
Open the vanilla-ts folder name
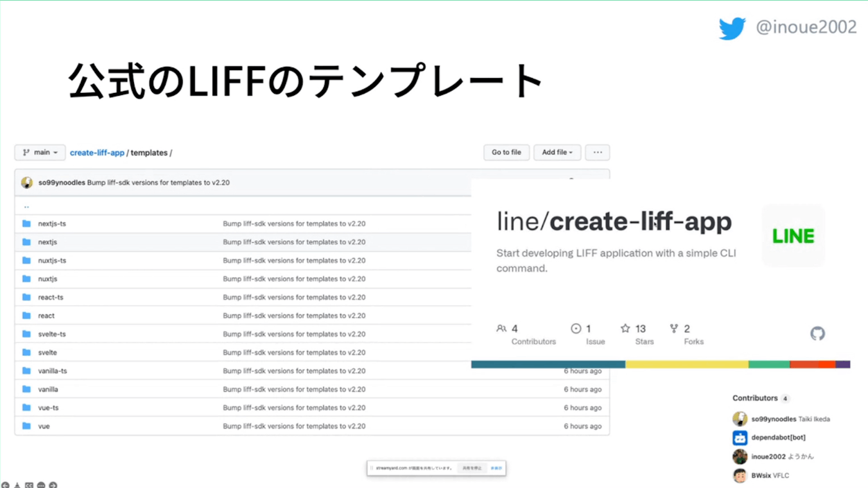pos(53,371)
